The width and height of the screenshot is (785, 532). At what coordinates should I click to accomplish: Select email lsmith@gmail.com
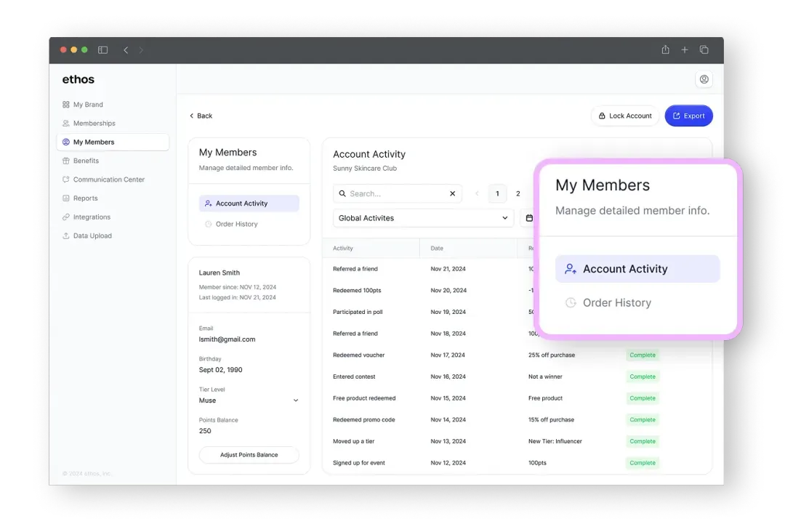click(x=227, y=339)
